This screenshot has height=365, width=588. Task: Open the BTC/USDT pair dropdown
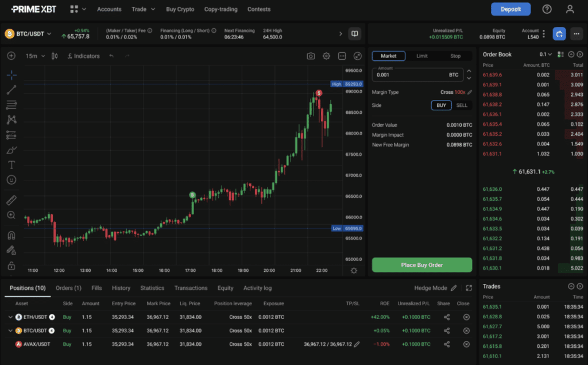(x=29, y=34)
